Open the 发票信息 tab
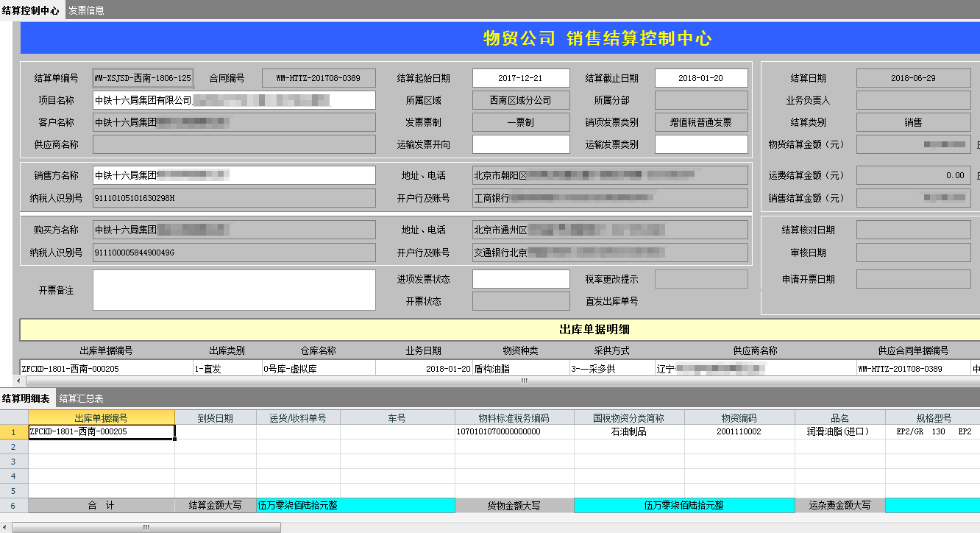The width and height of the screenshot is (980, 533). point(87,10)
